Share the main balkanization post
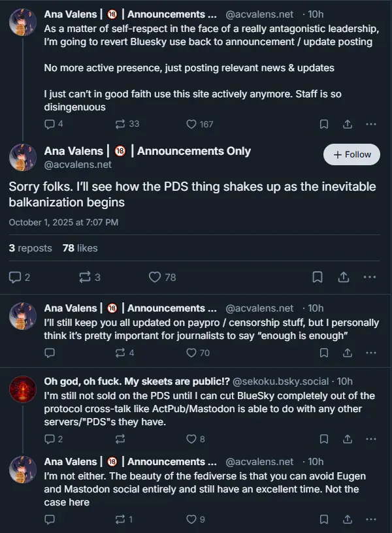The width and height of the screenshot is (392, 533). click(344, 277)
